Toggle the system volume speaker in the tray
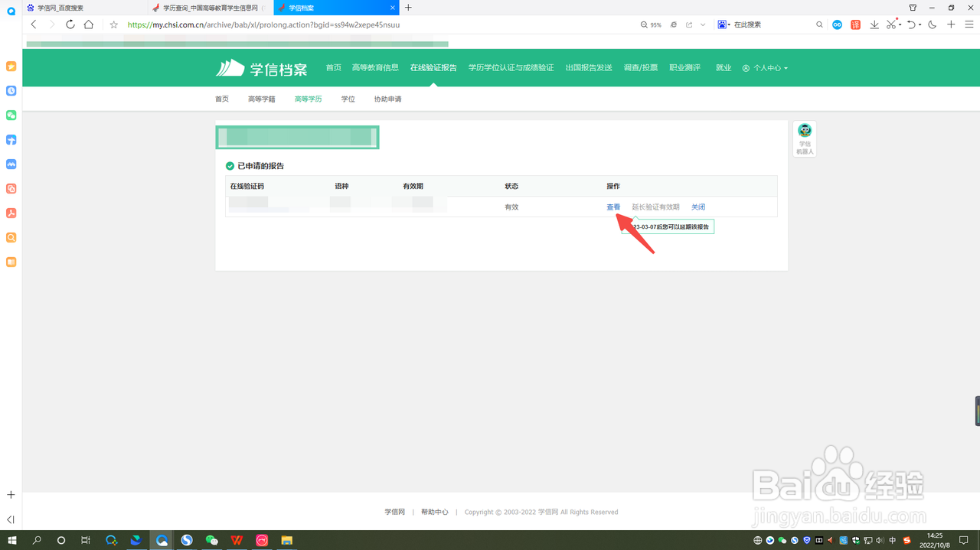This screenshot has width=980, height=550. pyautogui.click(x=879, y=540)
